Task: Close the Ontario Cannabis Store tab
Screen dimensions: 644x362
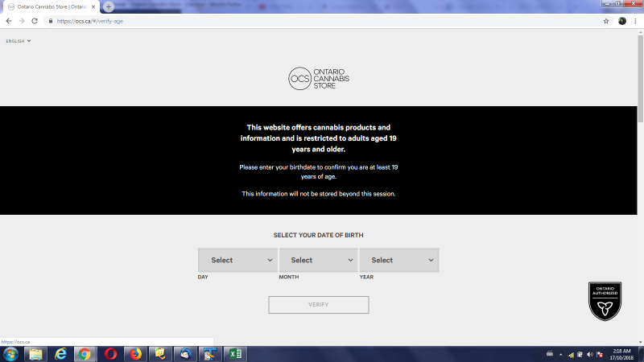Action: pyautogui.click(x=93, y=6)
